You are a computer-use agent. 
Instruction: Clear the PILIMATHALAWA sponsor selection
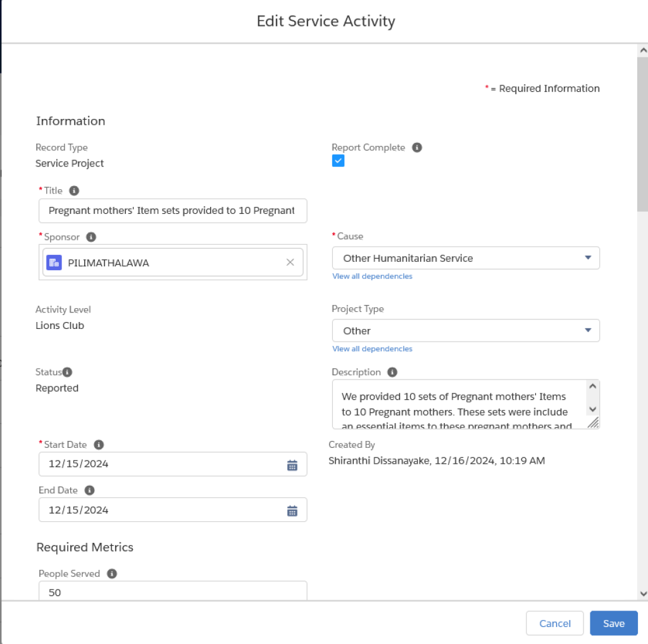tap(290, 263)
